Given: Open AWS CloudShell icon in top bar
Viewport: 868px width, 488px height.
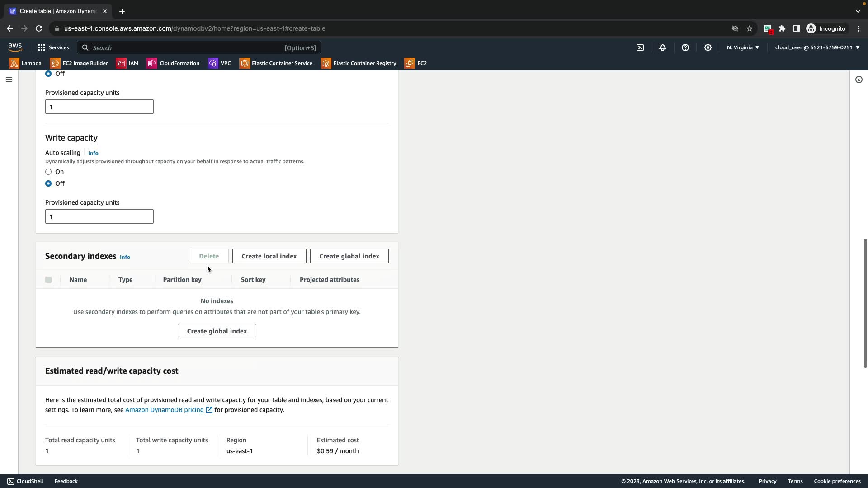Looking at the screenshot, I should (640, 47).
